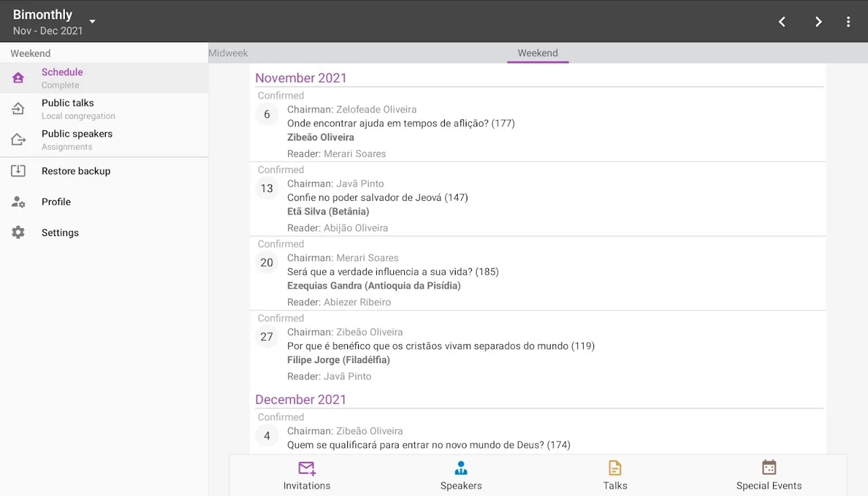The height and width of the screenshot is (496, 868).
Task: Select the November 13 date circle
Action: pyautogui.click(x=267, y=188)
